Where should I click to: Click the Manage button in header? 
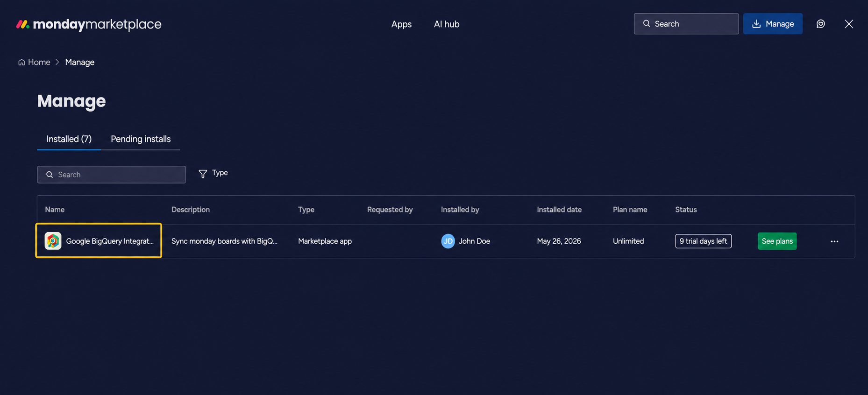coord(773,24)
